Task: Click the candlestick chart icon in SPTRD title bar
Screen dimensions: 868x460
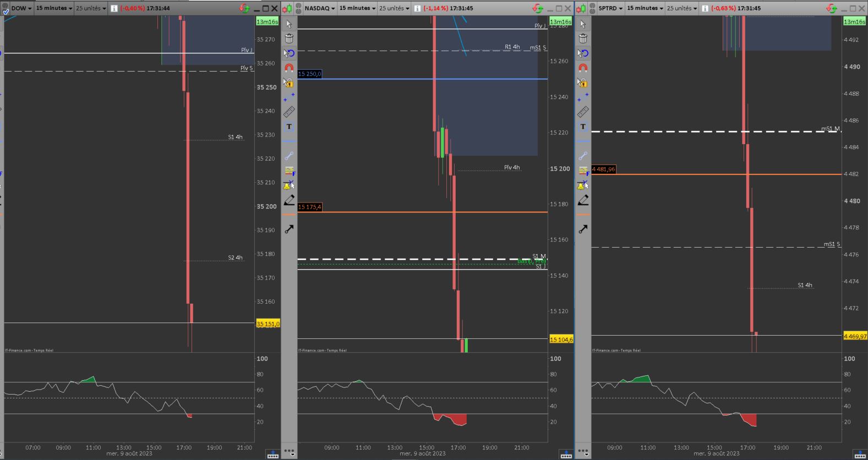Action: click(581, 8)
